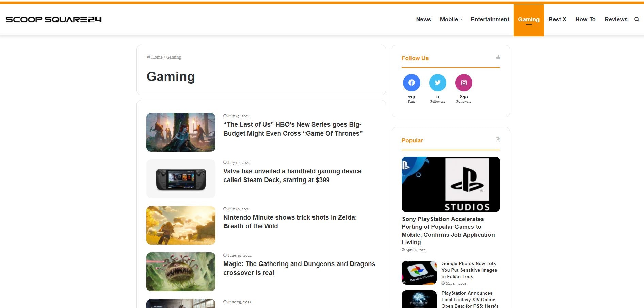
Task: Click the Gaming breadcrumb link
Action: tap(174, 57)
